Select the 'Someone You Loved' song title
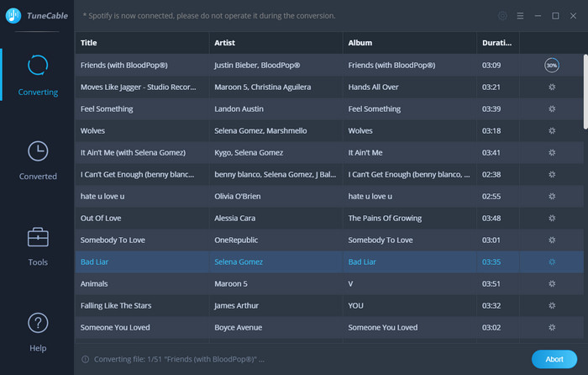Image resolution: width=588 pixels, height=375 pixels. [x=115, y=327]
